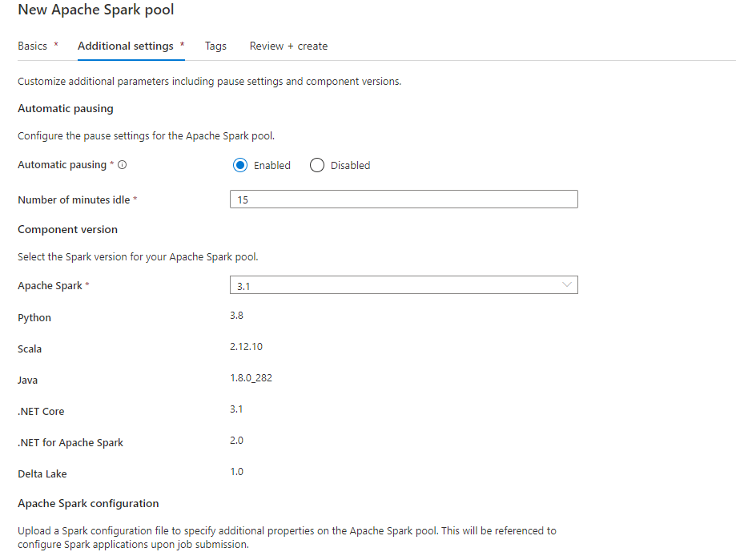The image size is (736, 560).
Task: Click the Java version 1.8.0_282
Action: click(251, 378)
